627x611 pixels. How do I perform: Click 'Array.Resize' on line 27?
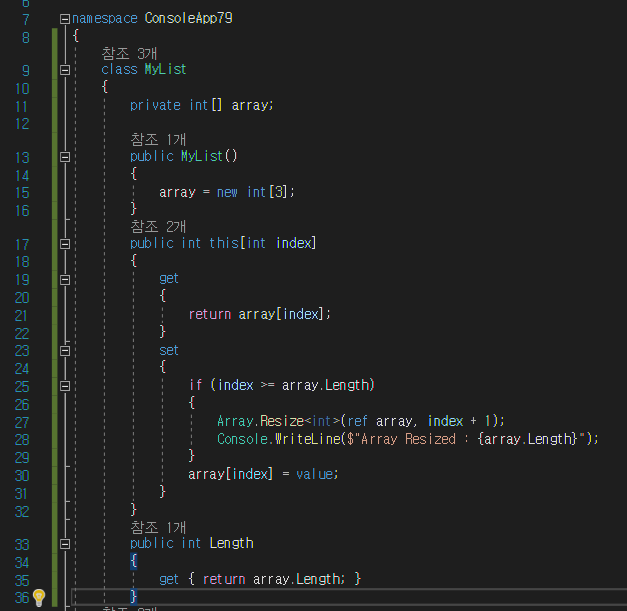pyautogui.click(x=260, y=421)
